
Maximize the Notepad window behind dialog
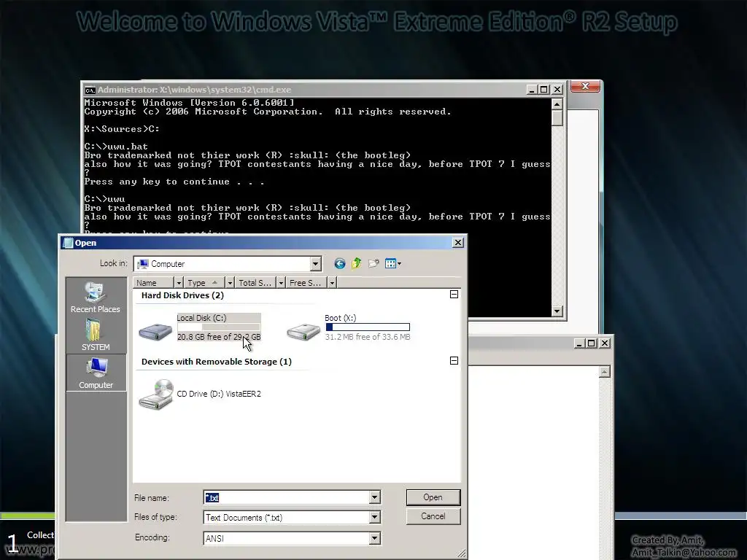[592, 343]
